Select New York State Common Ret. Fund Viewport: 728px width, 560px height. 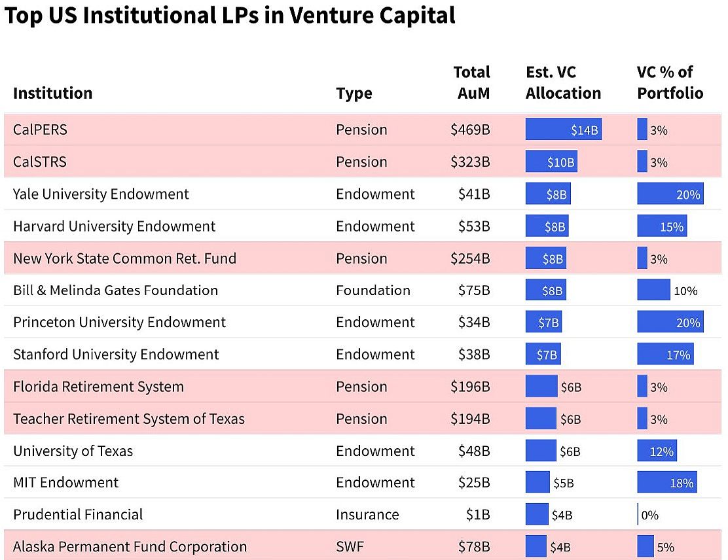[x=124, y=258]
